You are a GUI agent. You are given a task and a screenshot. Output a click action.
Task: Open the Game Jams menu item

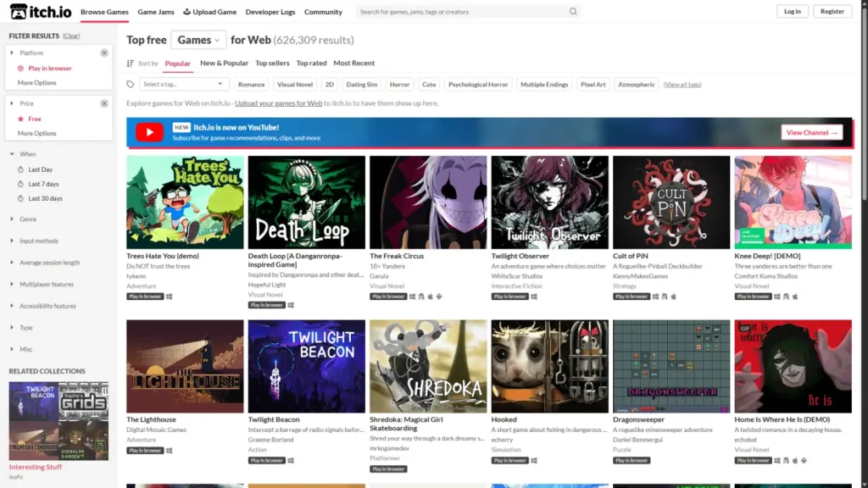(157, 12)
